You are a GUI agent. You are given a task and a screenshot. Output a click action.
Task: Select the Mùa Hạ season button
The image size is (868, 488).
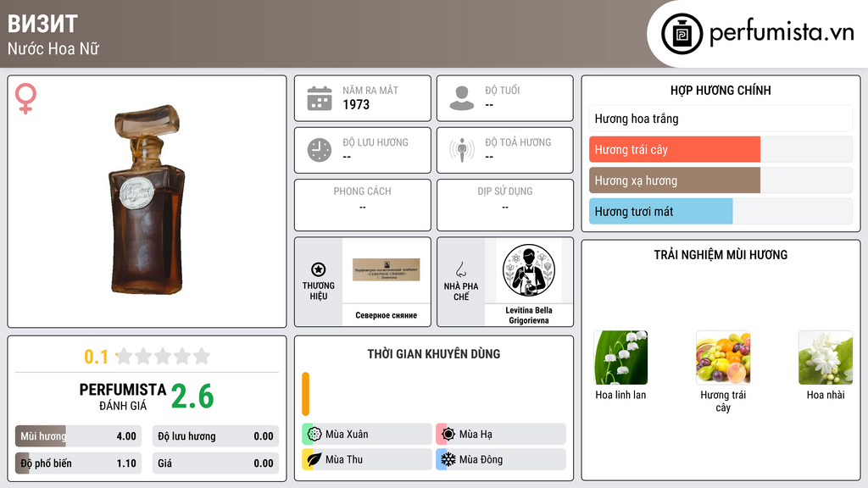pos(501,435)
